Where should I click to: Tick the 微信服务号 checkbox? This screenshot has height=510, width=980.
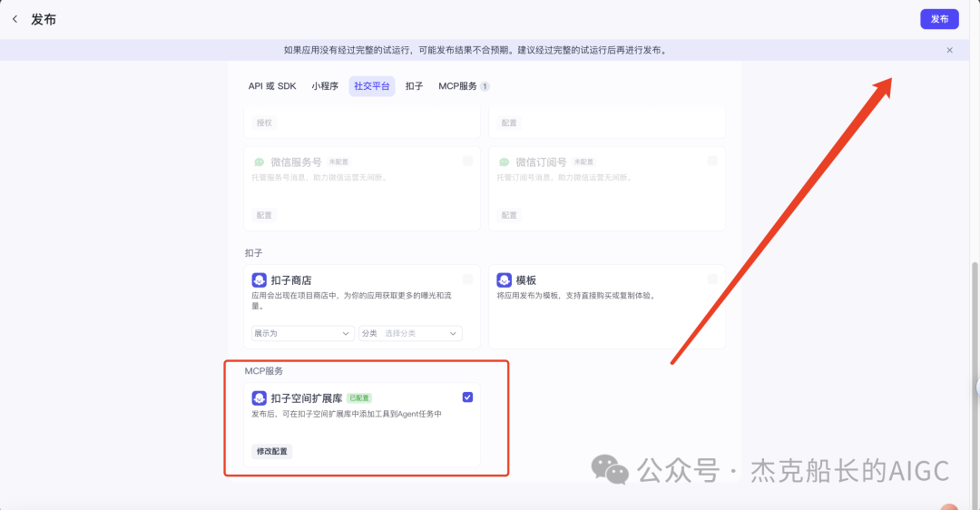(467, 162)
